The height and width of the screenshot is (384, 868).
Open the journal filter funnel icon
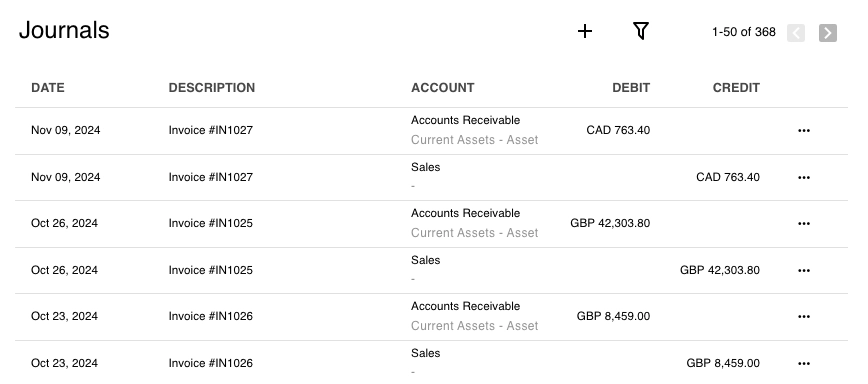[x=640, y=31]
